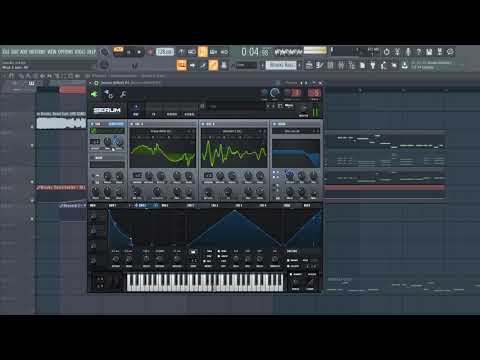Switch to Serum GLOBAL tab

tap(189, 114)
